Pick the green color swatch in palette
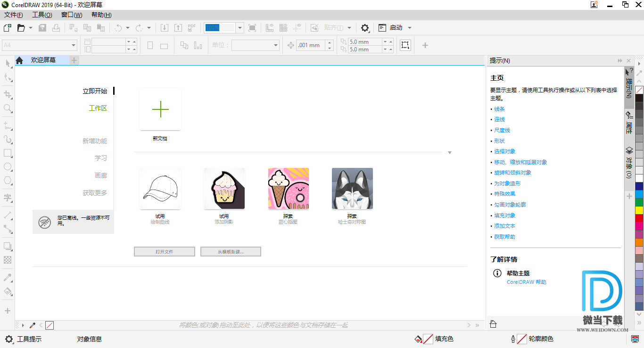Image resolution: width=644 pixels, height=348 pixels. pyautogui.click(x=639, y=202)
